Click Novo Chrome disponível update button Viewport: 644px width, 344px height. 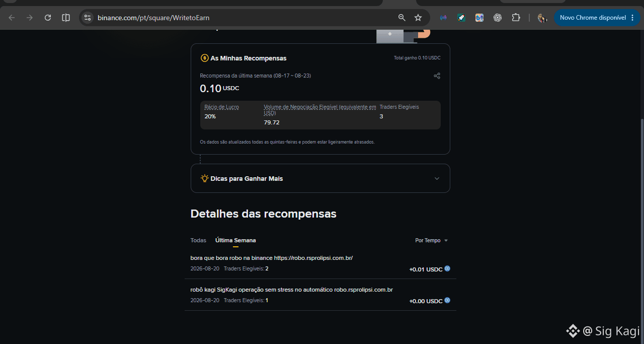(x=593, y=18)
